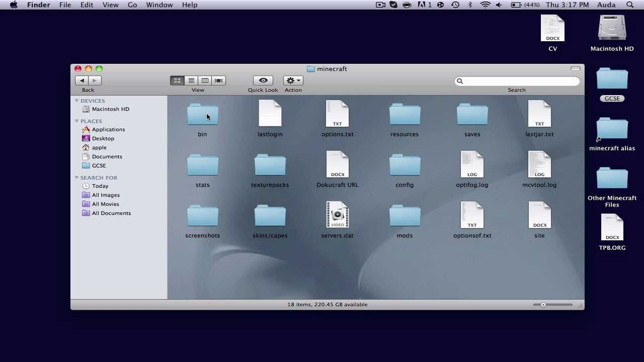Open the Finder menu
Viewport: 644px width, 362px height.
38,5
